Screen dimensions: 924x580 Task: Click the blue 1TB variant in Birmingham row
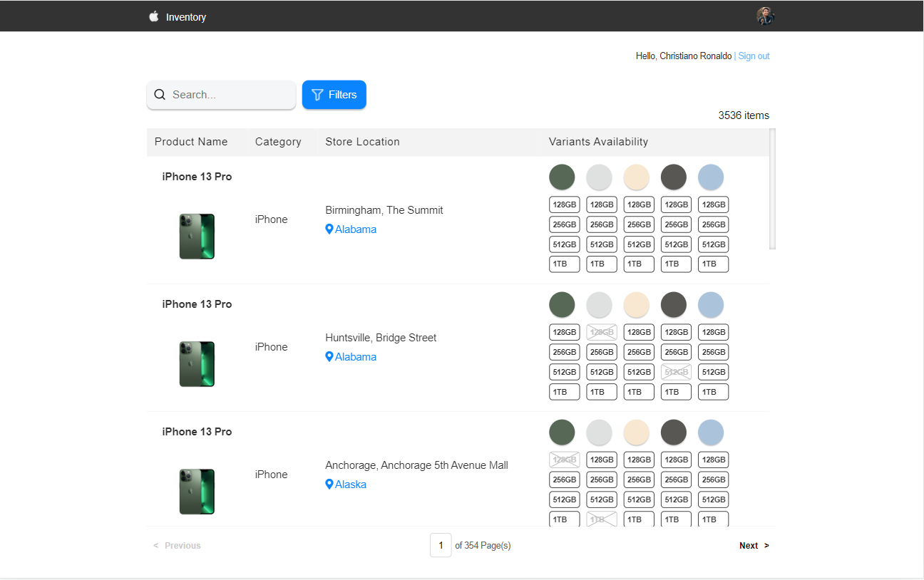click(713, 264)
